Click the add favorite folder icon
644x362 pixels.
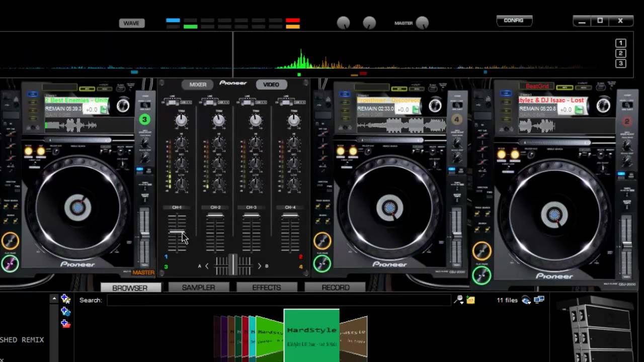click(65, 299)
